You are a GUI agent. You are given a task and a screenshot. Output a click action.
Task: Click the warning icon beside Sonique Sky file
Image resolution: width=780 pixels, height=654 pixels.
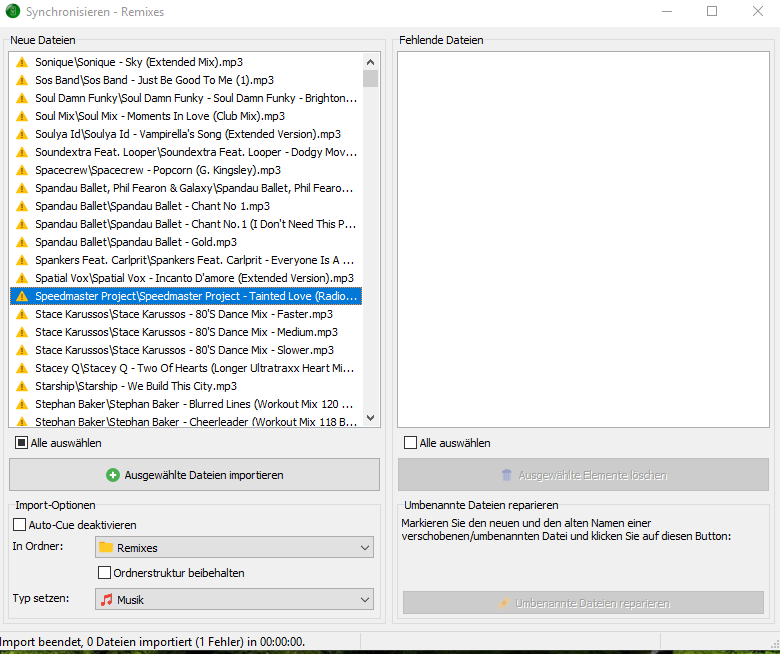(x=22, y=62)
